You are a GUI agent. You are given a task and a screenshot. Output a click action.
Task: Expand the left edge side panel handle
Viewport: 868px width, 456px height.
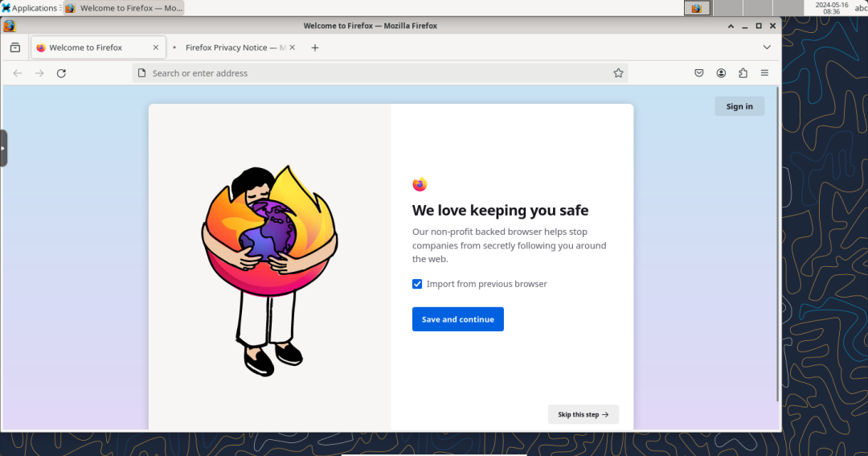[3, 148]
